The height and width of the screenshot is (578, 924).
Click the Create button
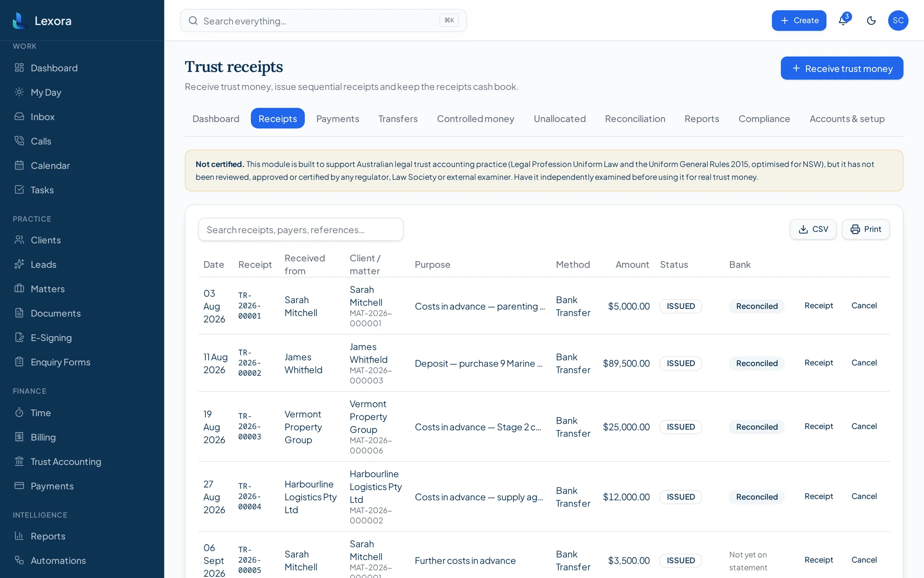tap(799, 20)
